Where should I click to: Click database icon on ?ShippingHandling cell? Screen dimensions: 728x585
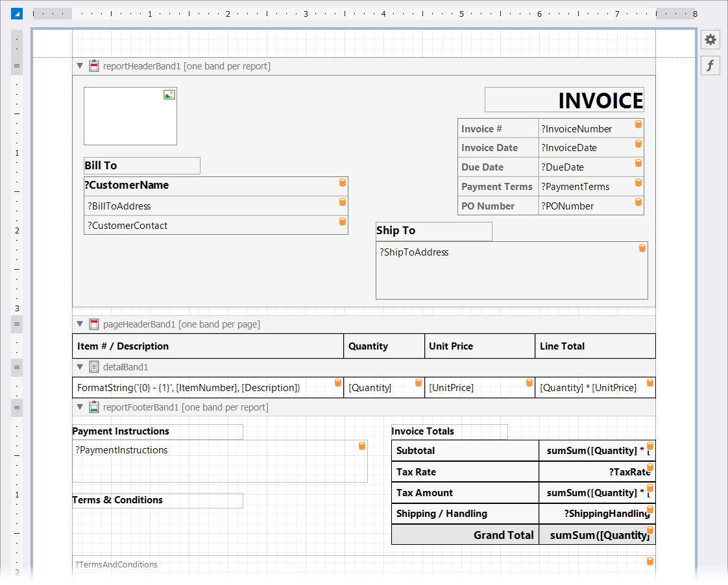click(650, 509)
